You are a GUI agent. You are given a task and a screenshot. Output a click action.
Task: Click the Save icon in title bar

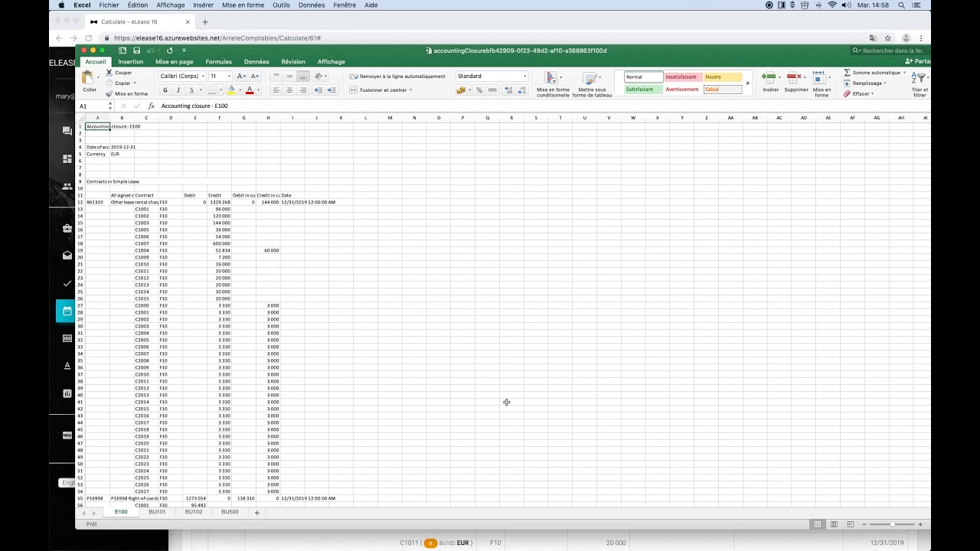coord(136,51)
